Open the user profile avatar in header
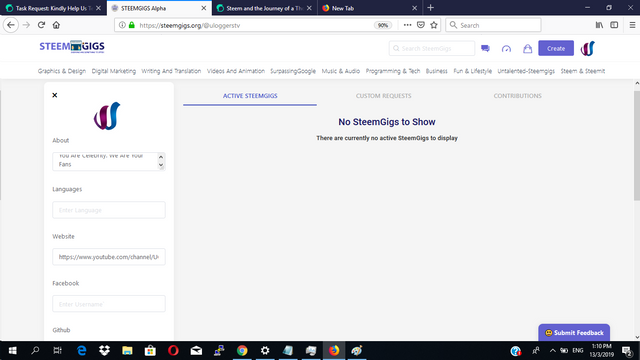 tap(588, 49)
